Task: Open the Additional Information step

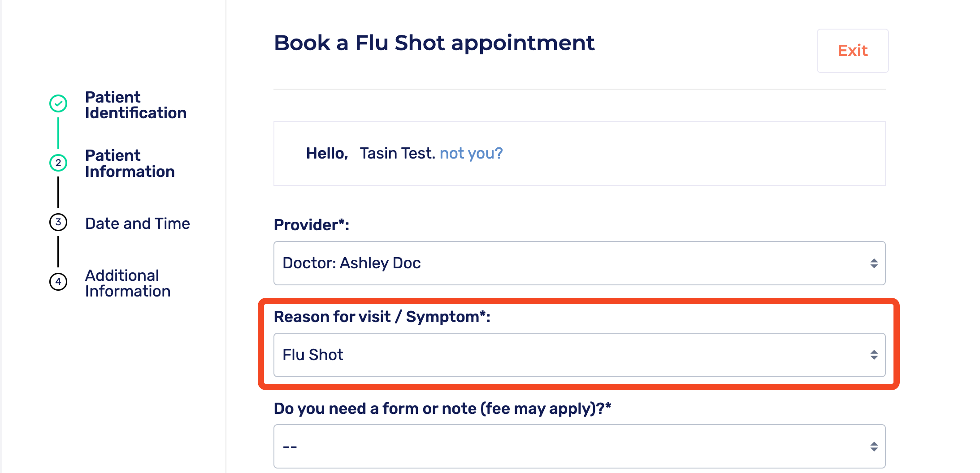Action: pyautogui.click(x=128, y=283)
